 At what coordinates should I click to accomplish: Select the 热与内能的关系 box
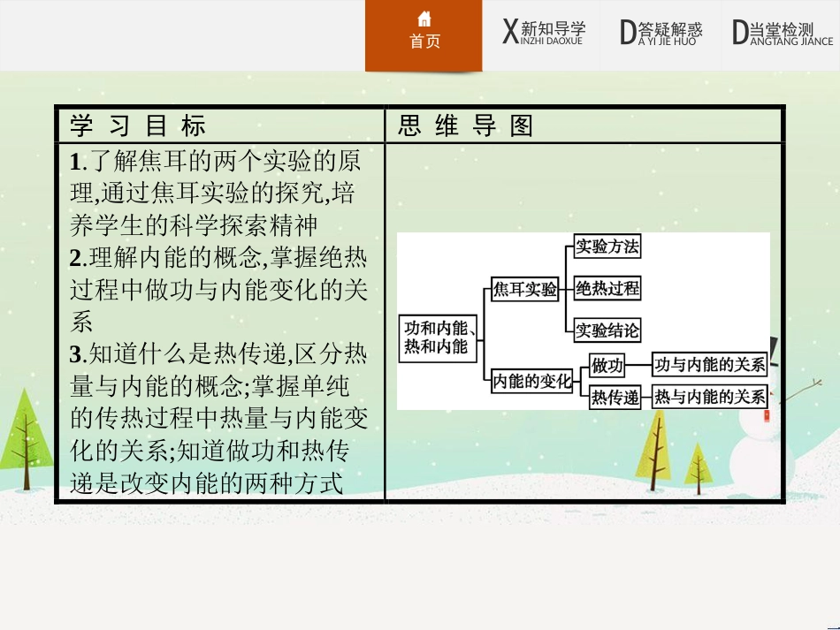click(709, 397)
